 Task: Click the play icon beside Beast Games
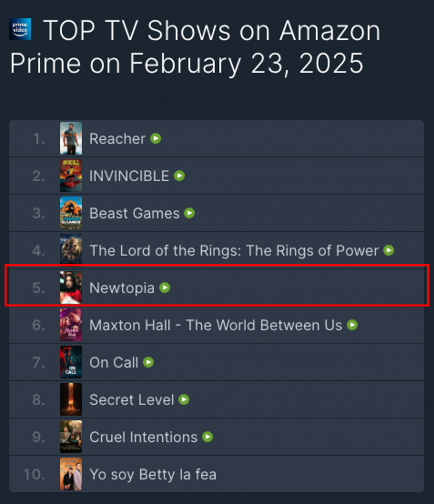tap(189, 213)
